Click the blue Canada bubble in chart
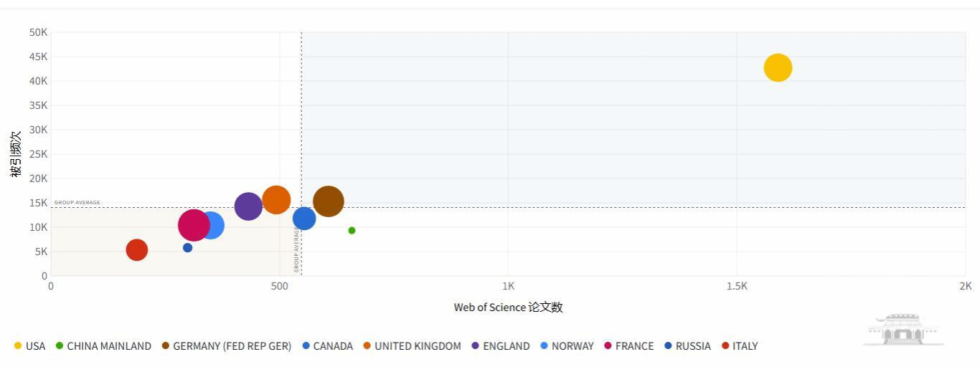Screen dimensions: 980x367 (x=304, y=219)
